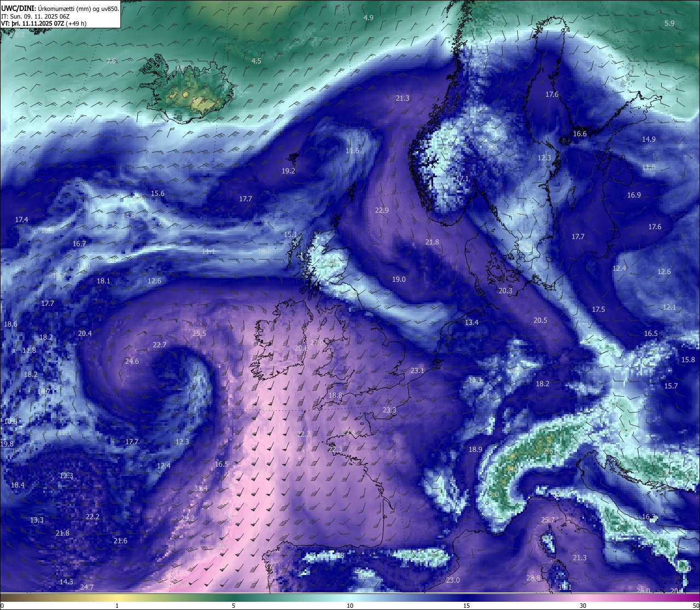Click the '31.4' value in the pink plume
The width and height of the screenshot is (700, 610).
coord(201,488)
